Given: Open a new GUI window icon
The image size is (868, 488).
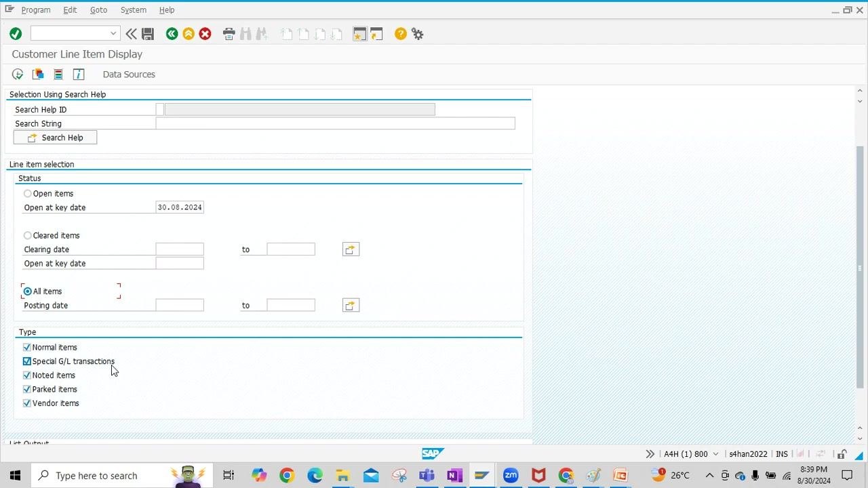Looking at the screenshot, I should tap(359, 34).
